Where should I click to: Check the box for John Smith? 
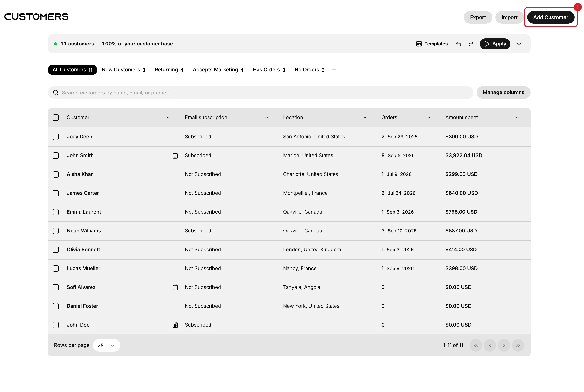(56, 155)
